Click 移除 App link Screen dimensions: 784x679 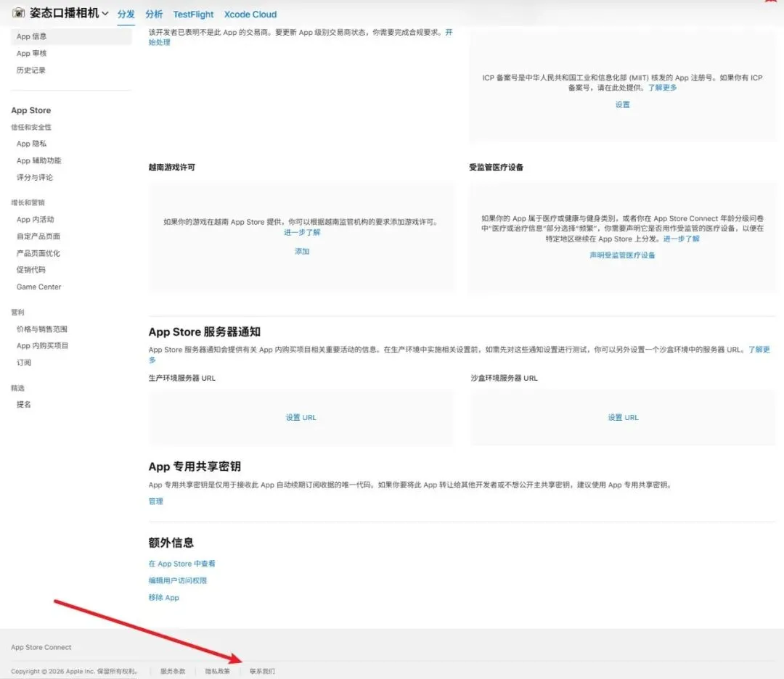click(163, 598)
